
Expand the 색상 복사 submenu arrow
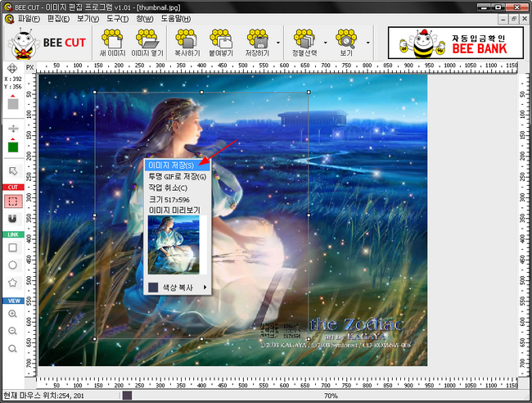pos(204,287)
